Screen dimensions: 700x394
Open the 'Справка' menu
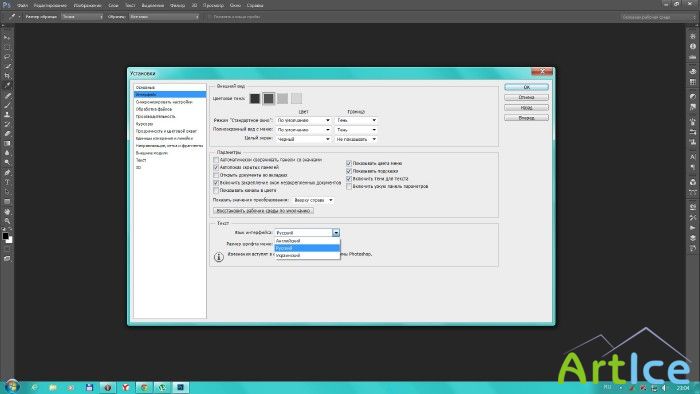255,5
